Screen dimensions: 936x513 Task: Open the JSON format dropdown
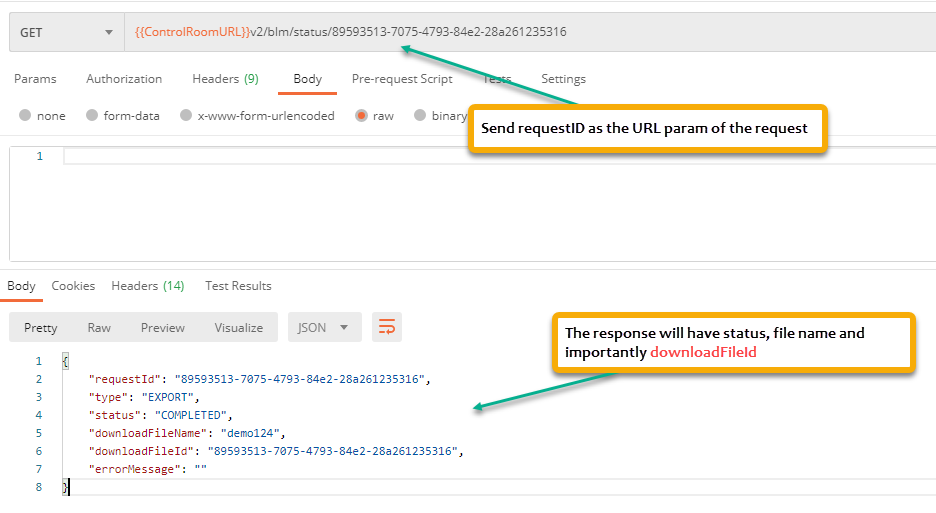pyautogui.click(x=325, y=327)
